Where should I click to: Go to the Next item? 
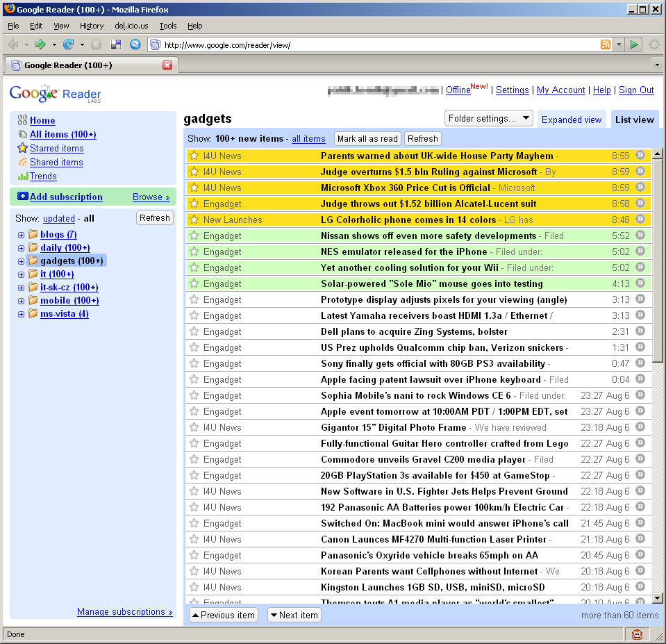pyautogui.click(x=294, y=615)
